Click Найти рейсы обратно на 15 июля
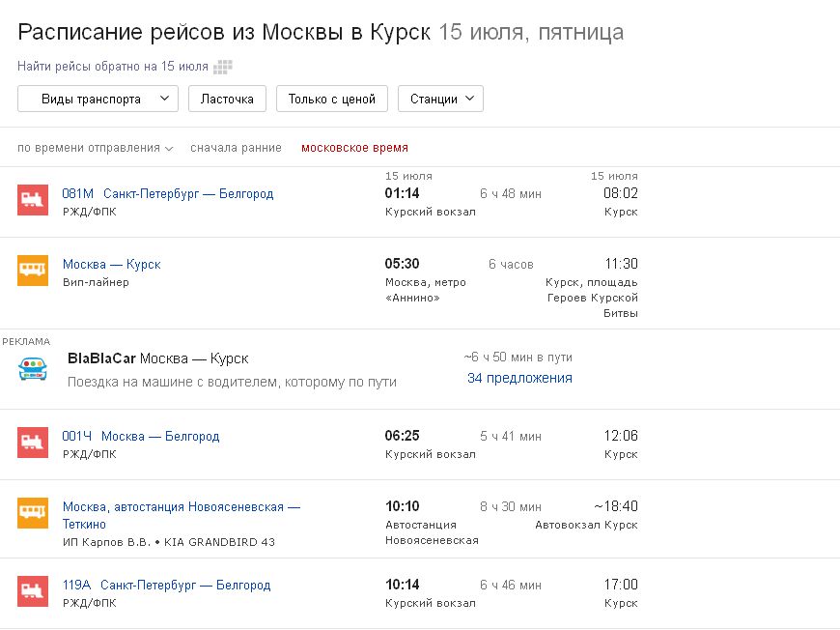This screenshot has height=630, width=840. [x=113, y=67]
